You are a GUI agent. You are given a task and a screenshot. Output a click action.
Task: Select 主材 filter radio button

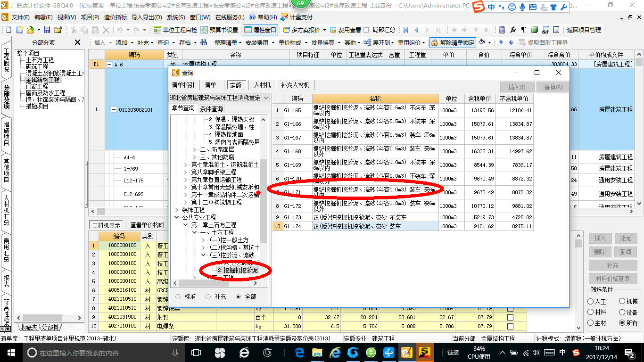591,323
